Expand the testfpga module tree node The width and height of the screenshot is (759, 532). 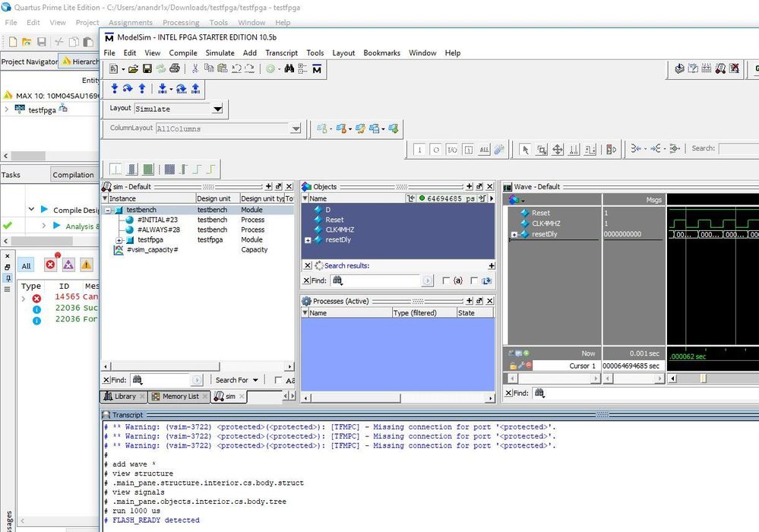coord(119,240)
